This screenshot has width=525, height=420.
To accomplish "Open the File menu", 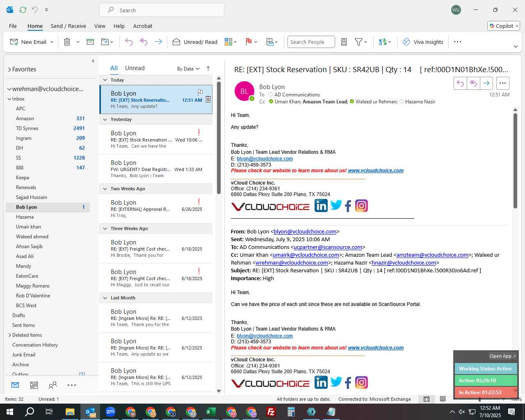I will (13, 26).
